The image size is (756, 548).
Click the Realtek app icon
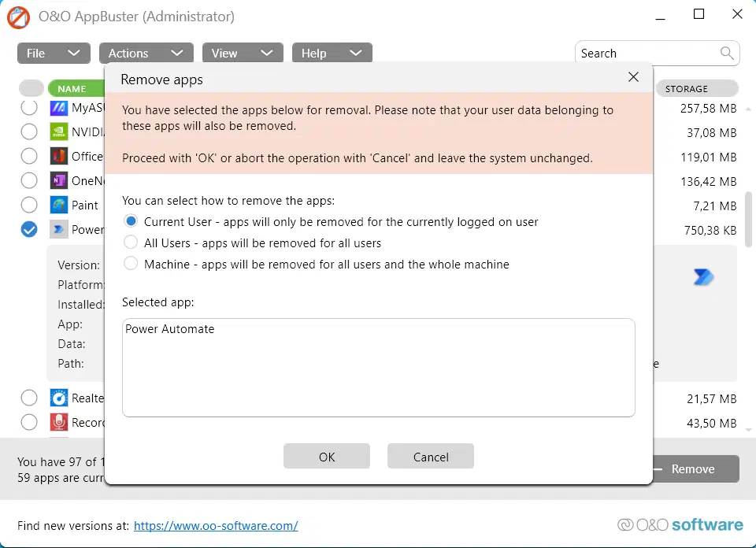tap(59, 398)
